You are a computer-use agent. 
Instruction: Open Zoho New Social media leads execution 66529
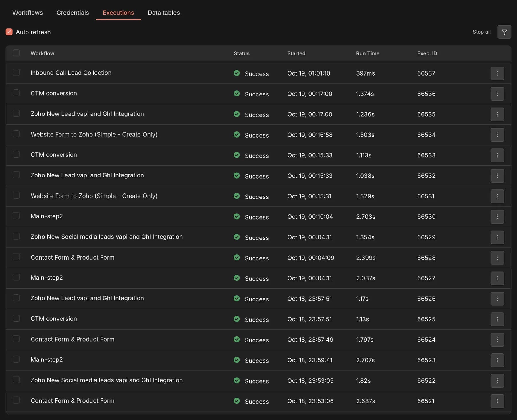click(x=107, y=237)
